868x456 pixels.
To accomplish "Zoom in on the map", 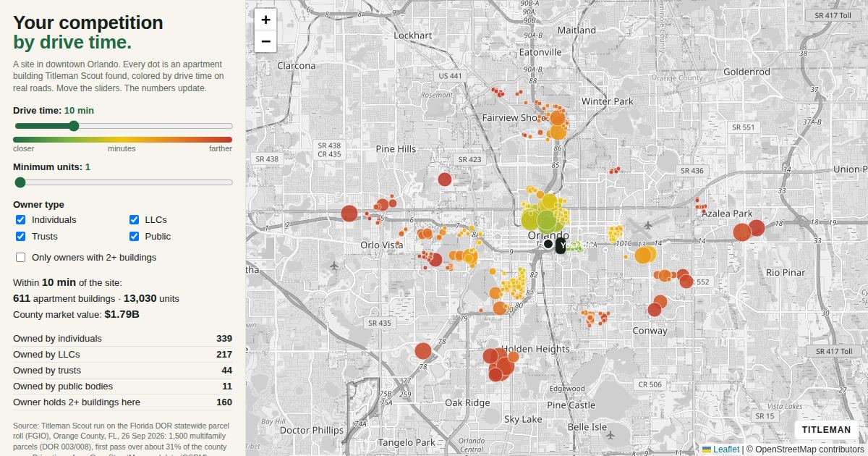I will (265, 20).
